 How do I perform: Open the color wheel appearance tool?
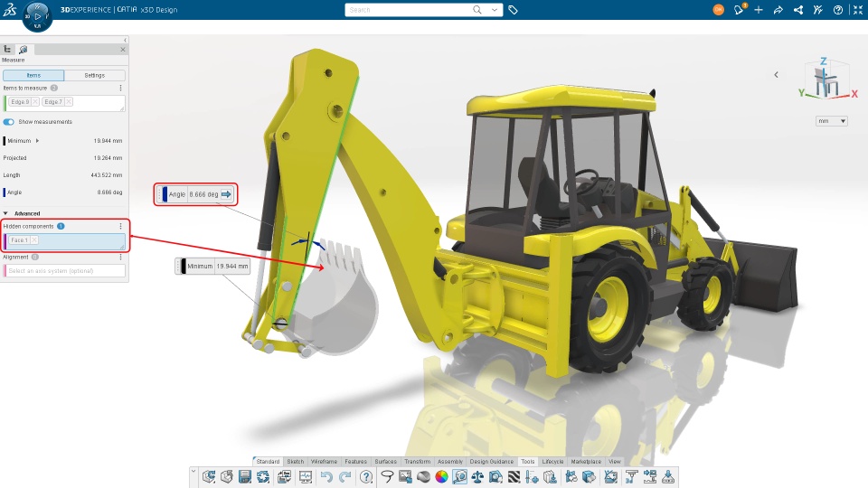(442, 476)
